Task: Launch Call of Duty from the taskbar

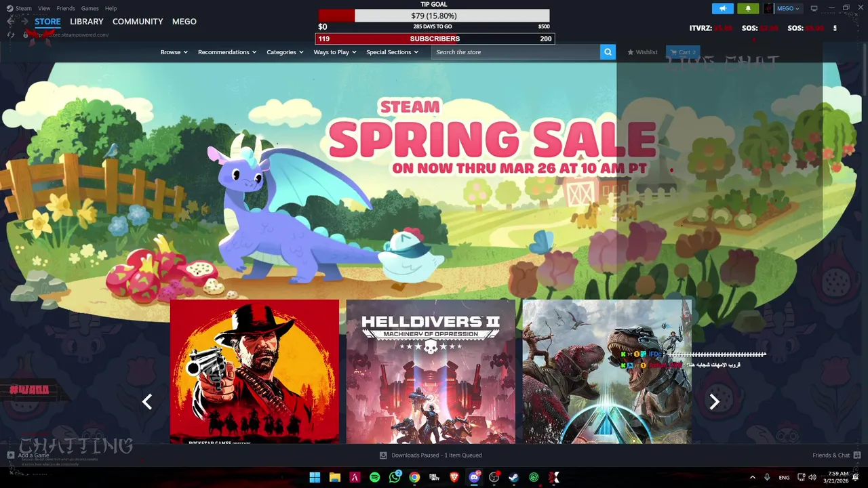Action: [x=434, y=477]
